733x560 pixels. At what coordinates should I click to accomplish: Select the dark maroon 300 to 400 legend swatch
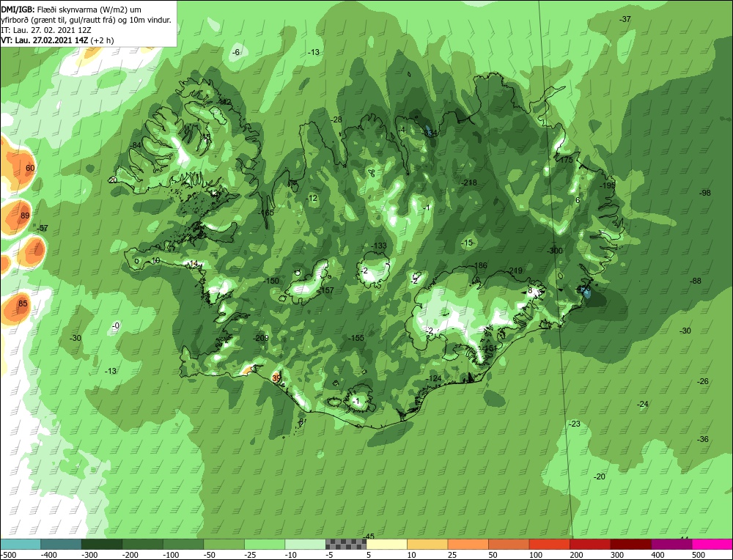(630, 544)
